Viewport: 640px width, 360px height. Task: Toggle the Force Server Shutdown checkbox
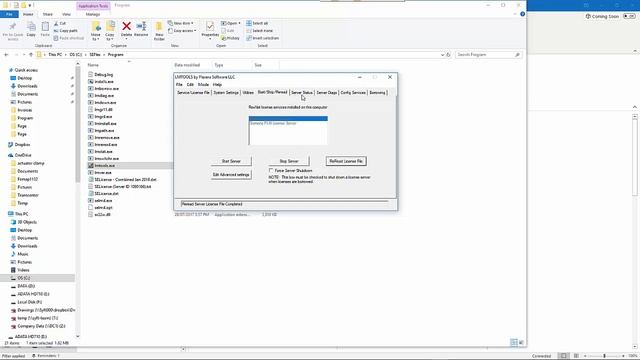click(271, 170)
